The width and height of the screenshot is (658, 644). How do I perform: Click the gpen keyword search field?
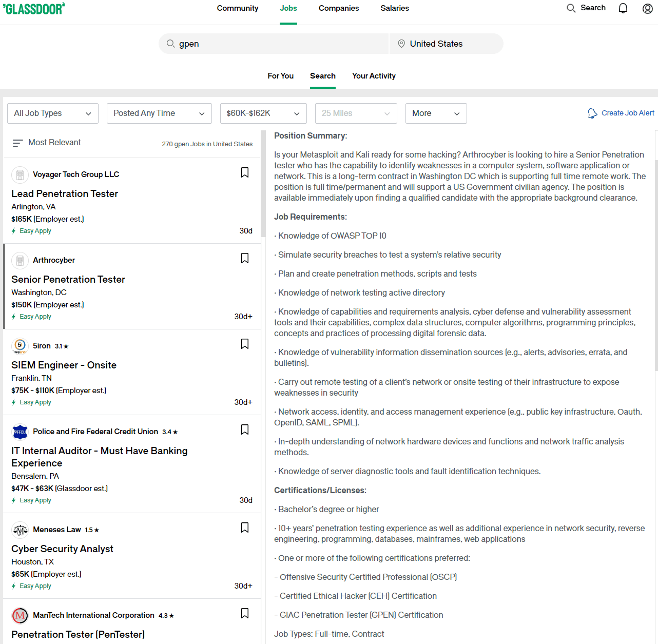pos(274,44)
